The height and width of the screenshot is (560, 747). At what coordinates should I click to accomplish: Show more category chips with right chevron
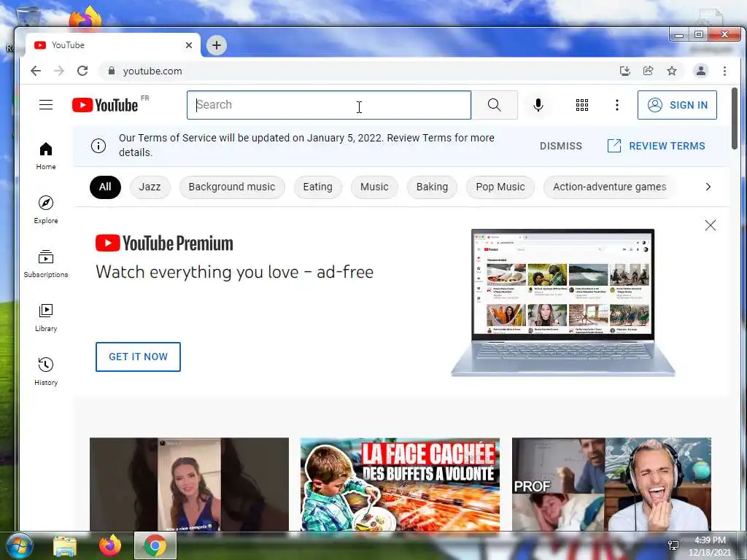708,187
